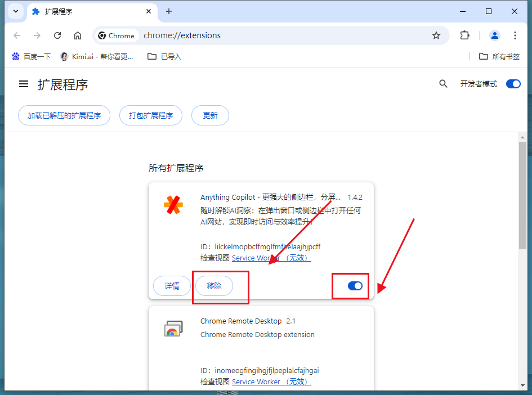Click 加载已解压的扩展程序 button

click(64, 115)
